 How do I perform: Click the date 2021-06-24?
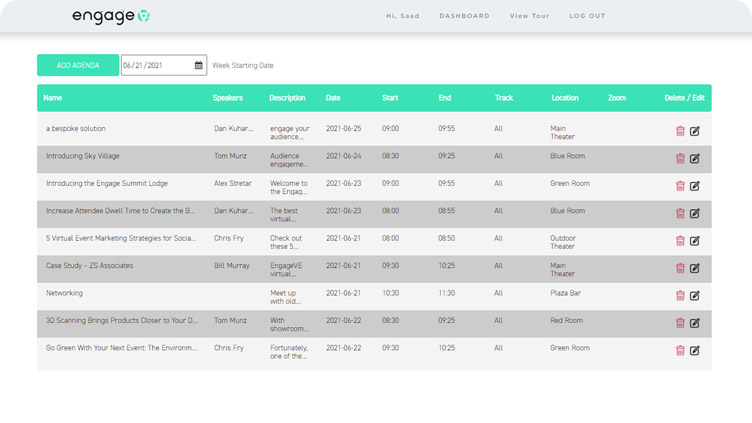click(344, 156)
